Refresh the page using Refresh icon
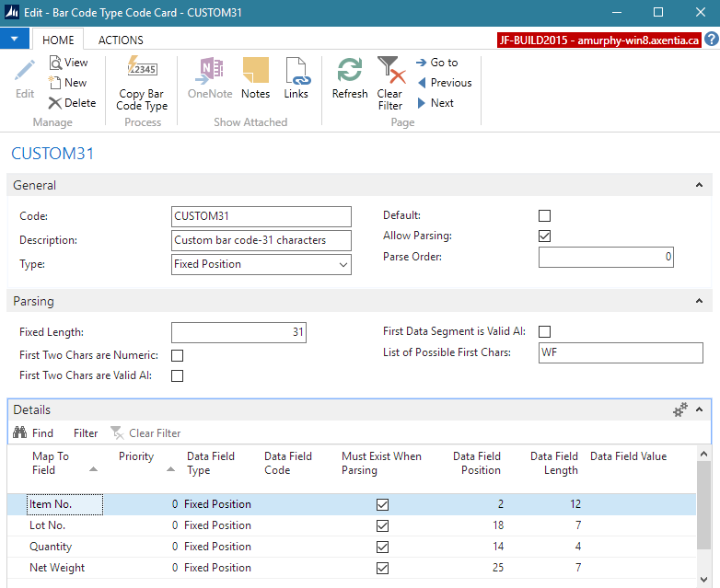Image resolution: width=720 pixels, height=588 pixels. [x=350, y=71]
